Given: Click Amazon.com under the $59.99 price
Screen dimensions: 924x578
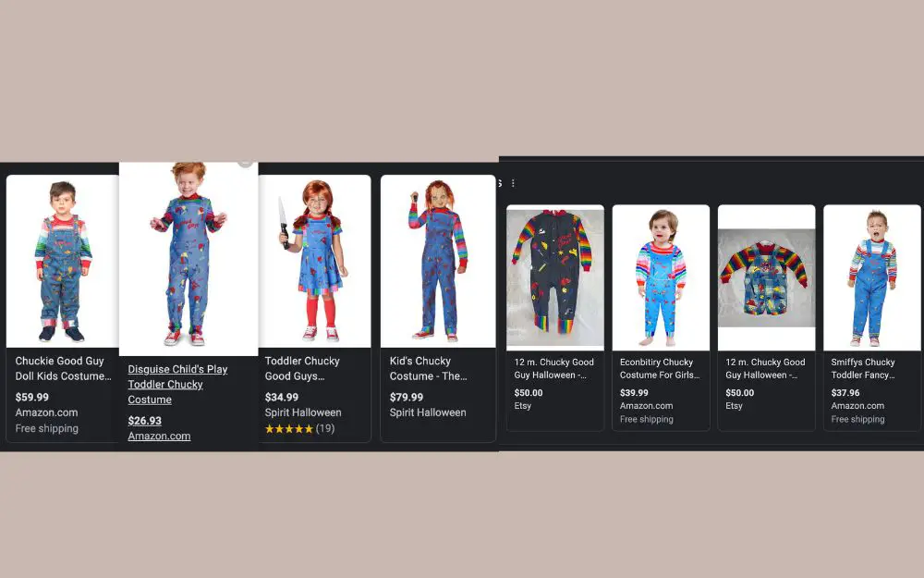Looking at the screenshot, I should [x=46, y=412].
